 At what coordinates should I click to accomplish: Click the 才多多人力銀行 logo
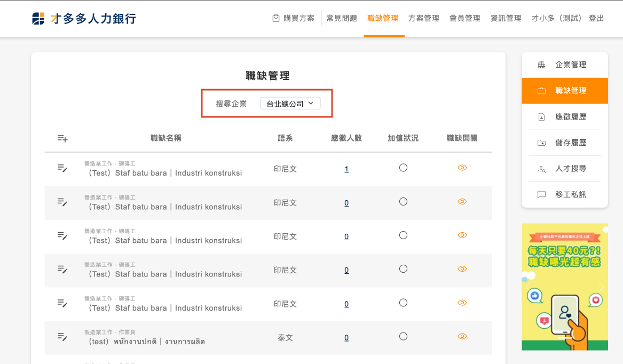tap(84, 19)
